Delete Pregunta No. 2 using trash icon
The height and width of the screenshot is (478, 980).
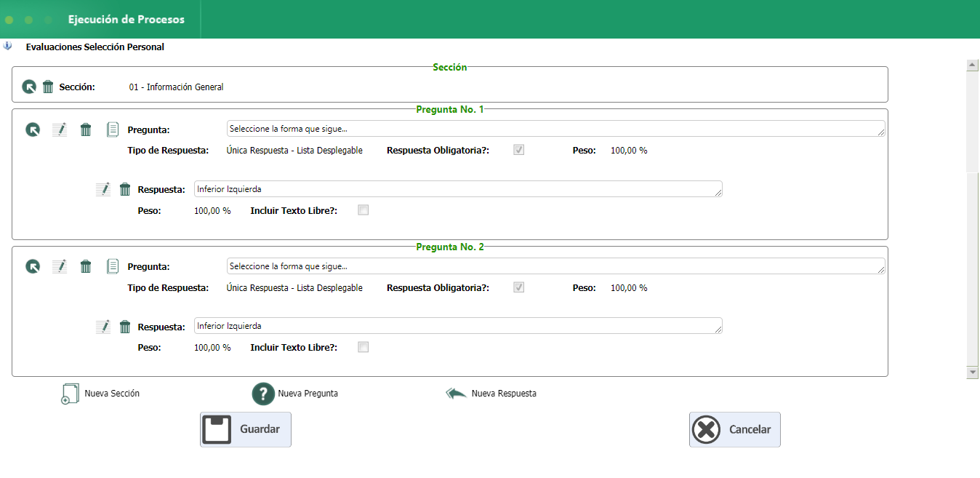tap(86, 266)
